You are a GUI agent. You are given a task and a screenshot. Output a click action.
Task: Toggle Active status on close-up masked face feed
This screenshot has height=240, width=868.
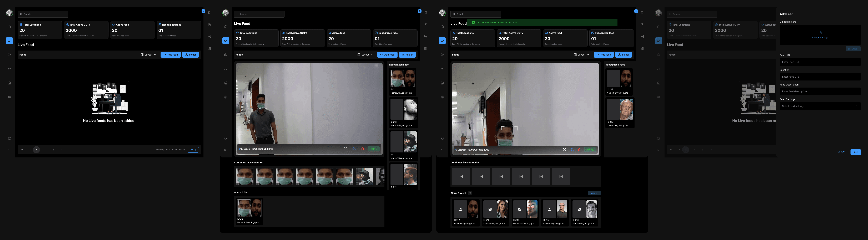[589, 150]
